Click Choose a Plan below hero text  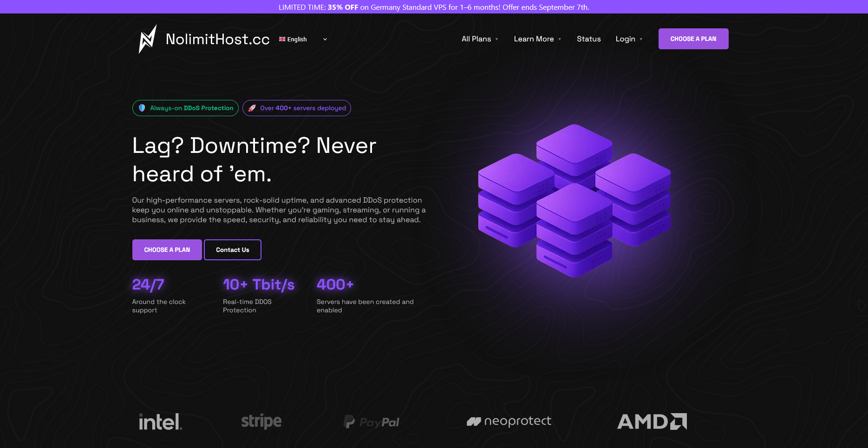[167, 250]
